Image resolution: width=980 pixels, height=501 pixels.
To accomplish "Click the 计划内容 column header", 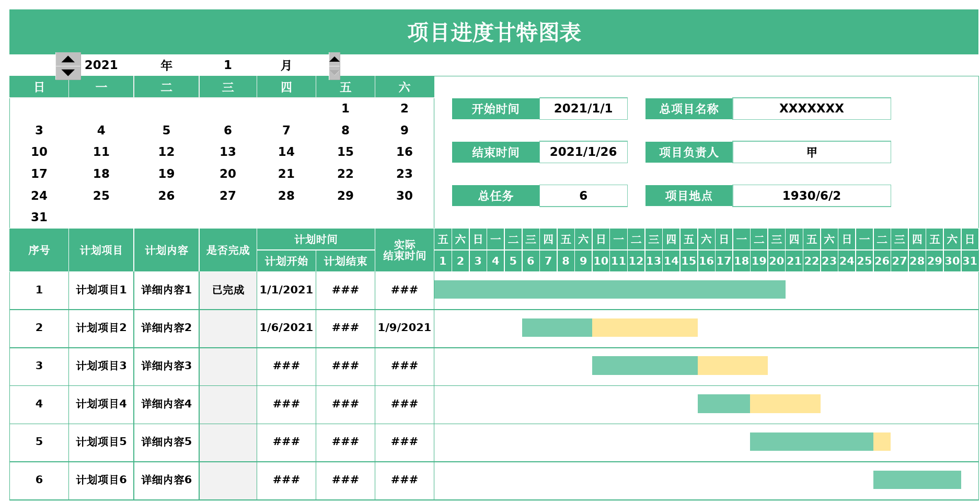I will (x=166, y=250).
